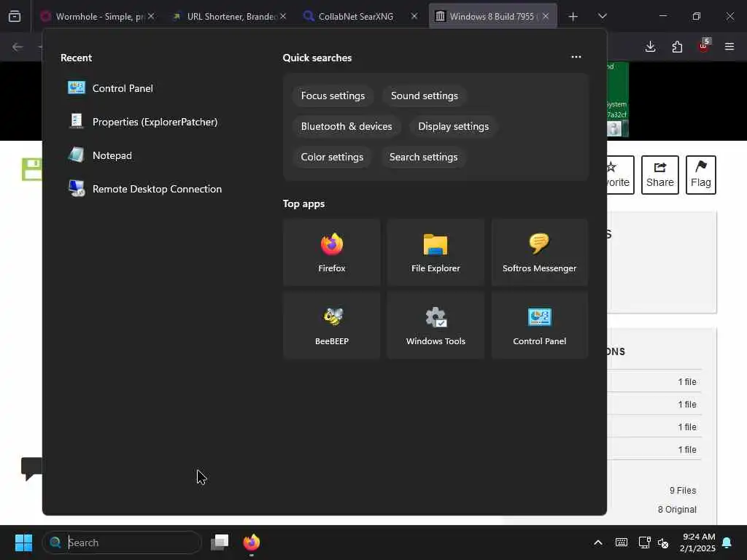
Task: Open Search settings quick search
Action: point(423,157)
